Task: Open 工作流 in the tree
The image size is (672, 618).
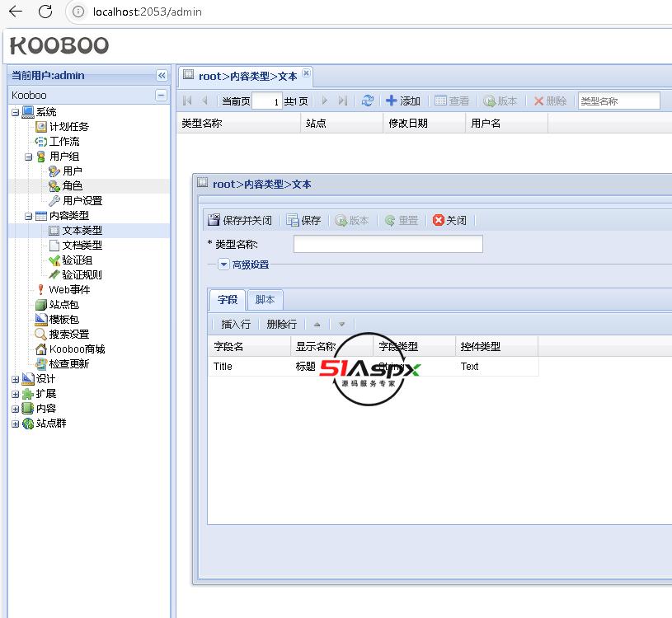Action: 64,142
